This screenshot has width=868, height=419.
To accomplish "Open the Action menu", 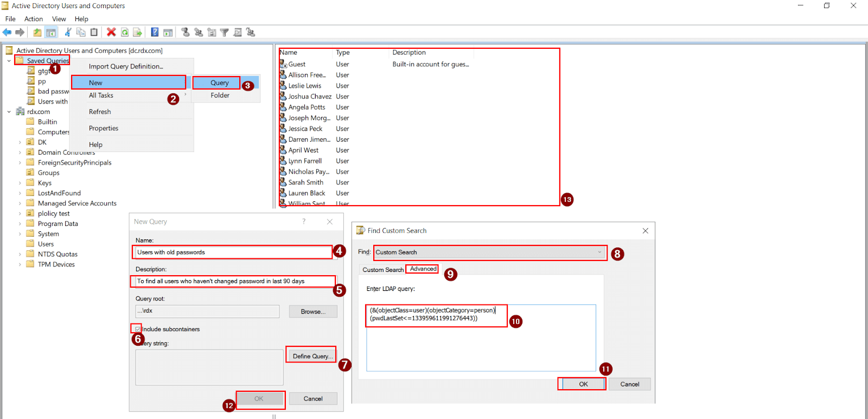I will [x=34, y=19].
